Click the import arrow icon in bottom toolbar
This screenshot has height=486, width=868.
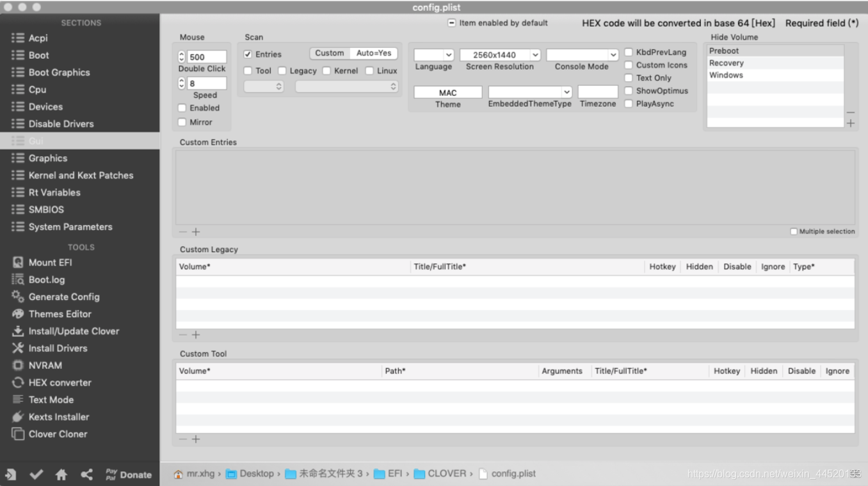tap(11, 474)
